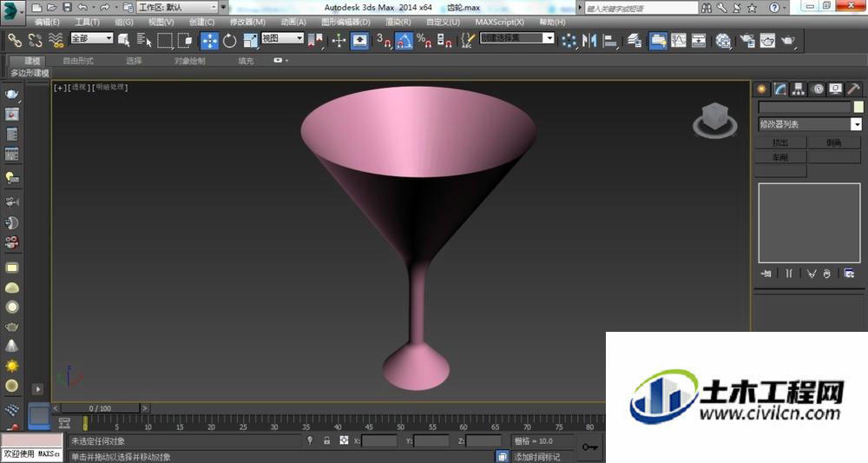Viewport: 868px width, 463px height.
Task: Toggle the highlighted Graphite ribbon icon
Action: click(658, 41)
